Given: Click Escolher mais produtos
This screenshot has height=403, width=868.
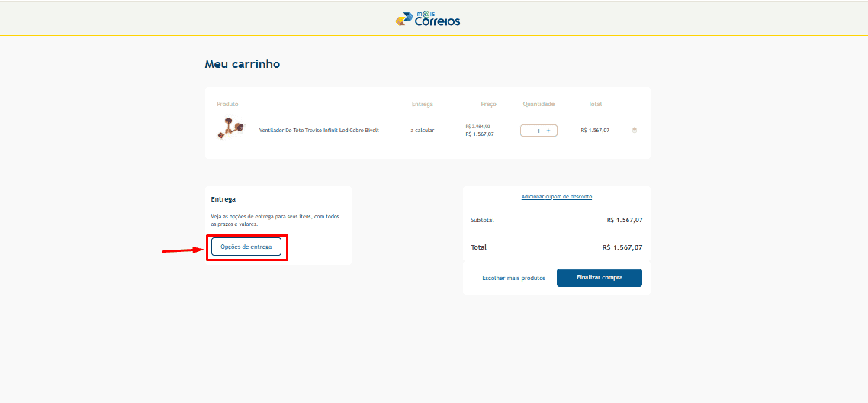Looking at the screenshot, I should coord(513,278).
